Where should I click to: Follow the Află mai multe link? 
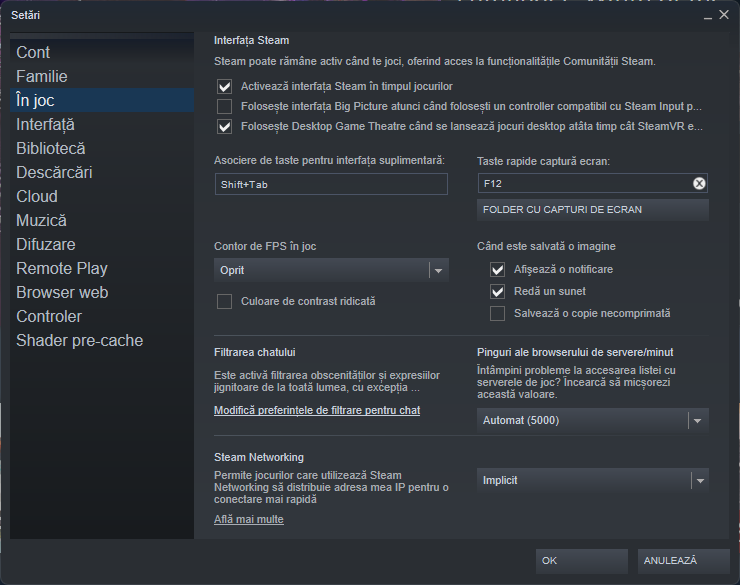coord(249,519)
